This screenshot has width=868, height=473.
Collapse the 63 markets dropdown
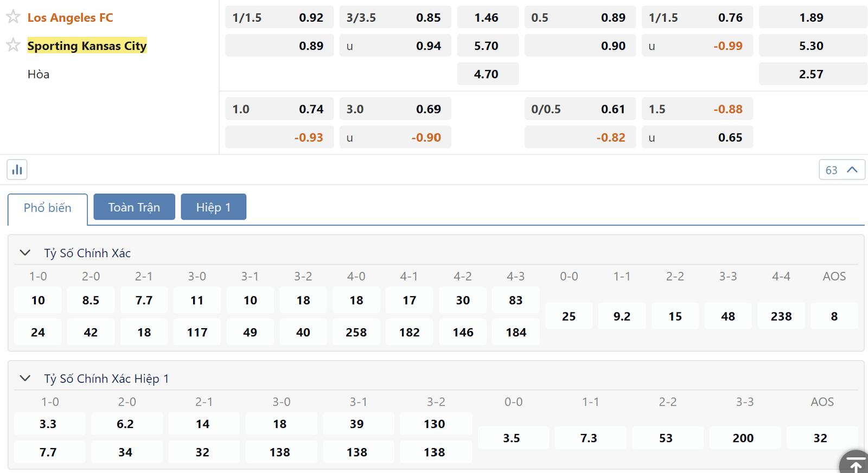click(x=842, y=170)
